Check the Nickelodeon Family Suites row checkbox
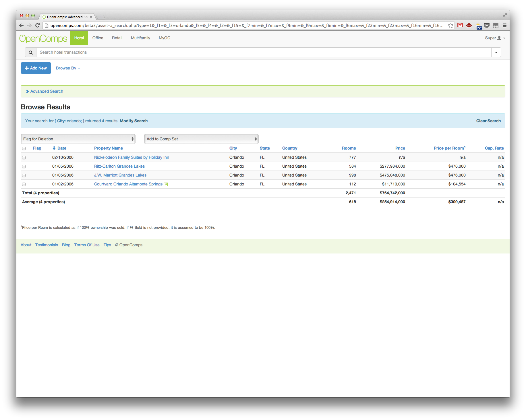Viewport: 526px width, 420px height. [x=24, y=158]
